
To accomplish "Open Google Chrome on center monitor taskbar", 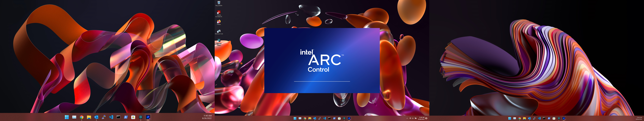I will [x=305, y=118].
